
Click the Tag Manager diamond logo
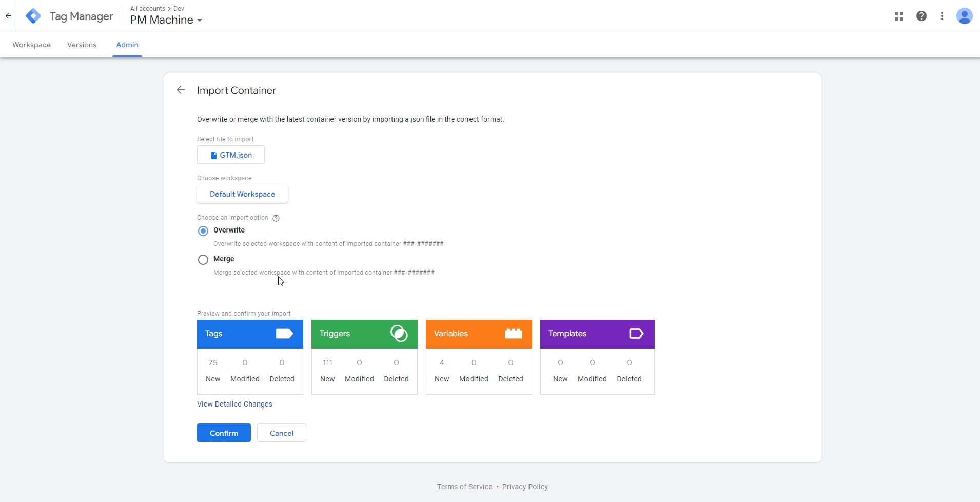coord(33,16)
